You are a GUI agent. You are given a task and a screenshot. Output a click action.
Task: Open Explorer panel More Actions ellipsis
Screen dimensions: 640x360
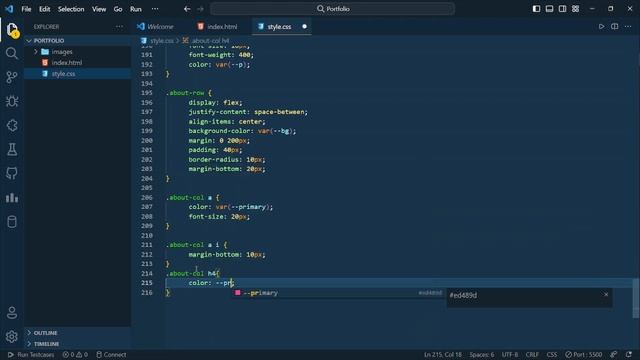119,27
